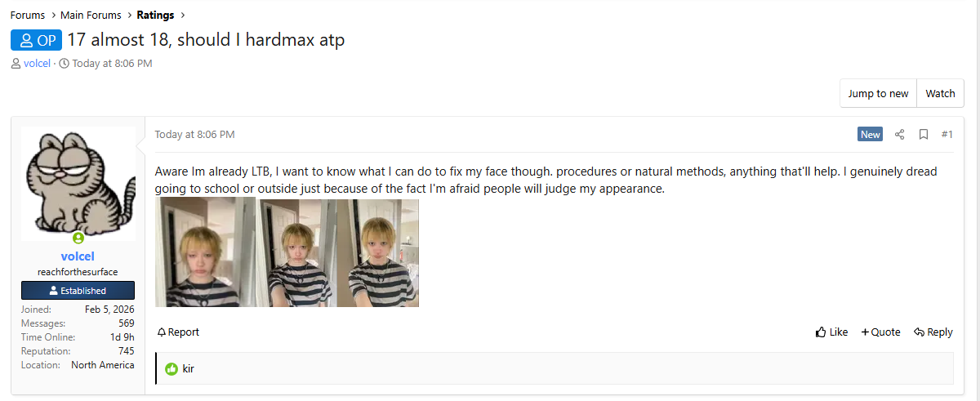The image size is (980, 401).
Task: Reply to the post with the Reply arrow
Action: coord(933,332)
